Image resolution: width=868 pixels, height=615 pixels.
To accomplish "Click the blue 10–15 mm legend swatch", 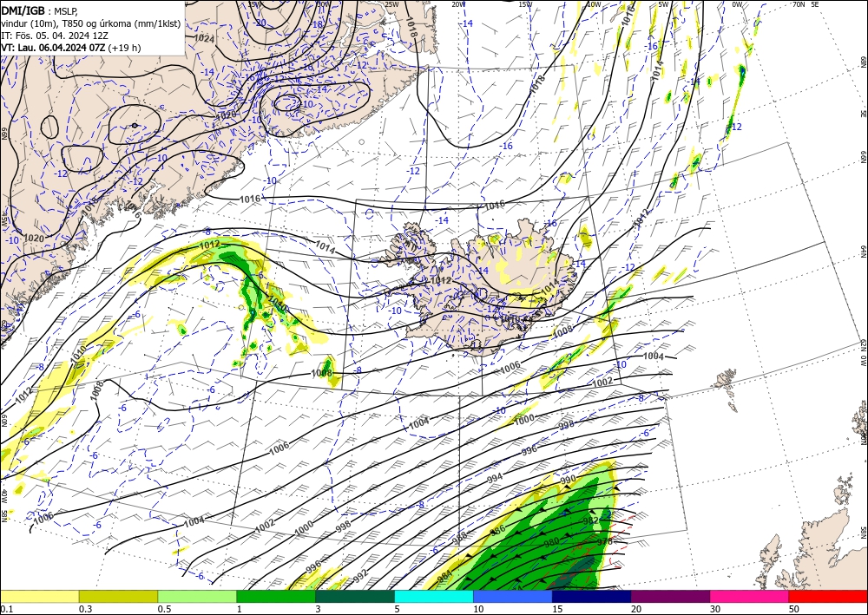I will tap(513, 596).
